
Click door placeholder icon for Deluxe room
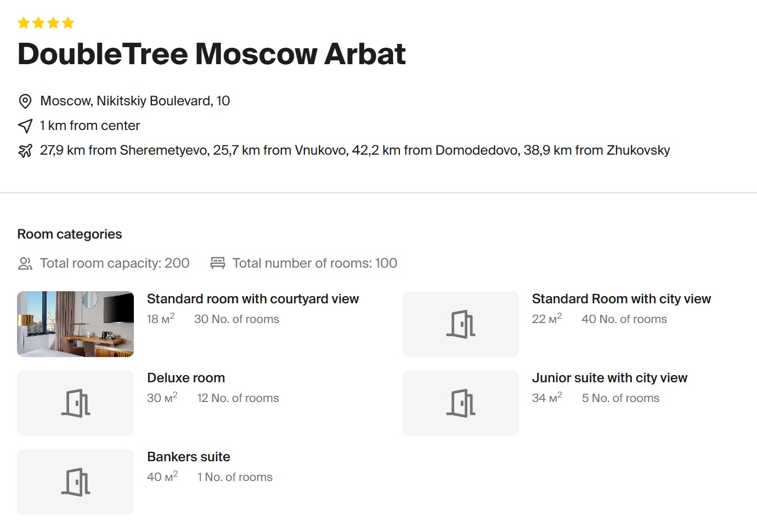click(x=75, y=403)
